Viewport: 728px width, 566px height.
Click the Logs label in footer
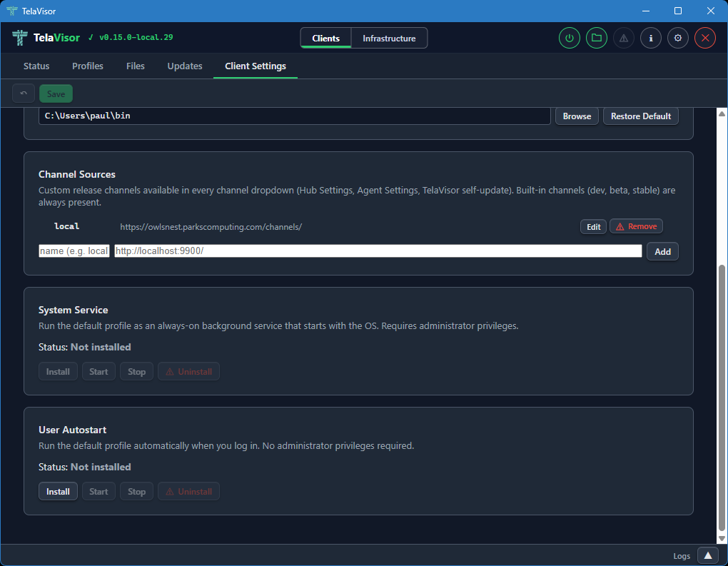tap(682, 556)
